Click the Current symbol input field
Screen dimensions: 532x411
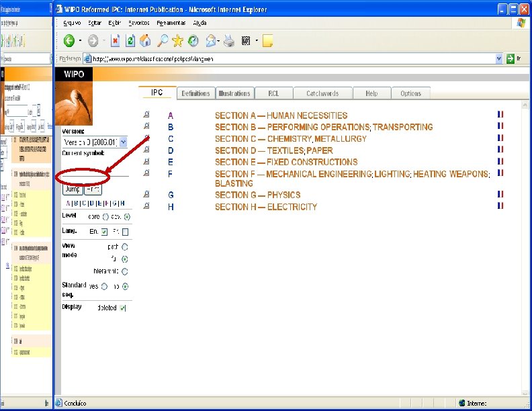pos(95,171)
